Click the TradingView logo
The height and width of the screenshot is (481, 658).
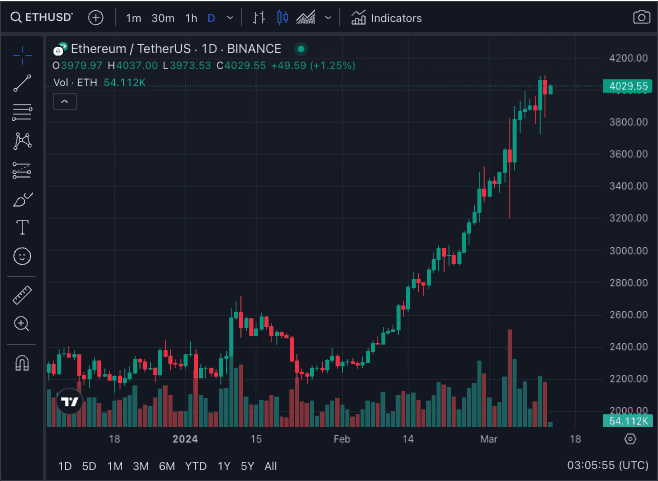tap(69, 401)
